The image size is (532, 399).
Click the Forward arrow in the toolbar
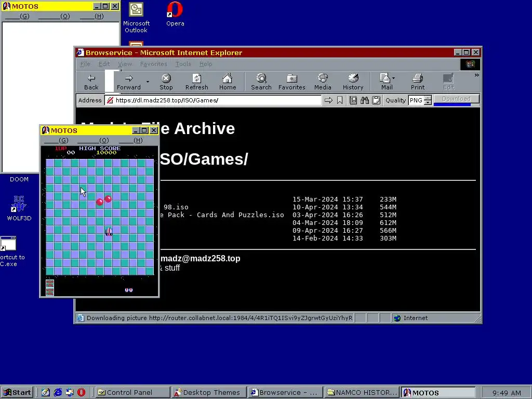click(x=129, y=82)
